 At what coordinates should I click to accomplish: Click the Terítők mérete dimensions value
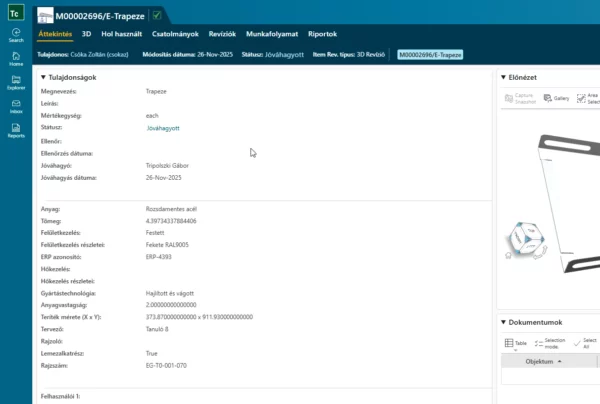pos(199,317)
